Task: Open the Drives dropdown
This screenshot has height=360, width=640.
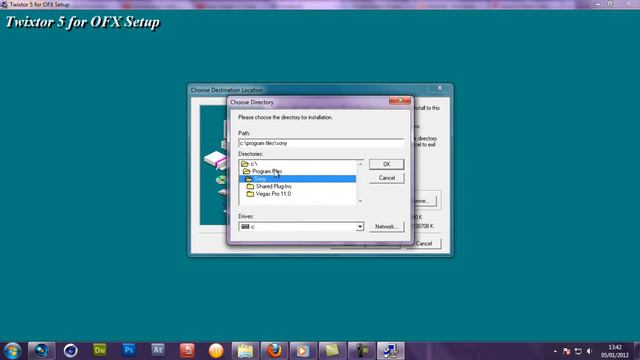Action: coord(360,227)
